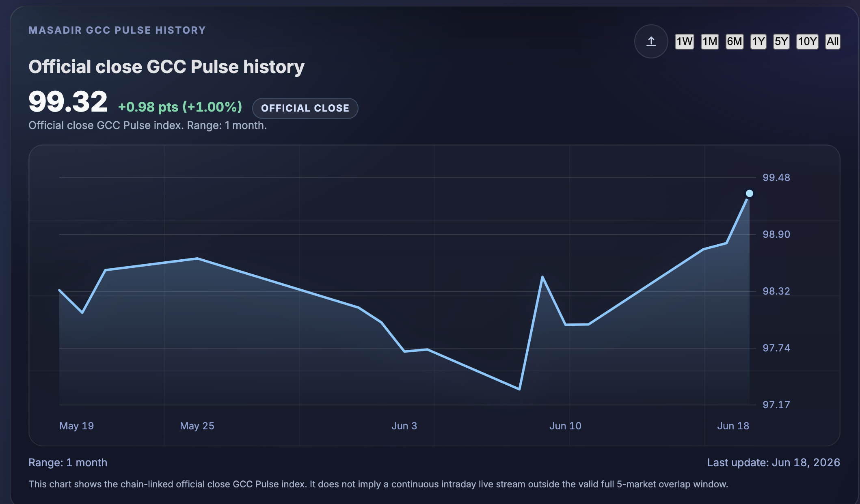Click the y-axis label 97.74

coord(776,348)
